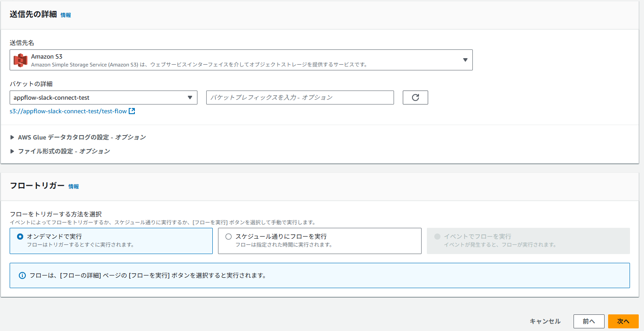644x331 pixels.
Task: Expand ファイル形式の設定 section
Action: point(60,151)
